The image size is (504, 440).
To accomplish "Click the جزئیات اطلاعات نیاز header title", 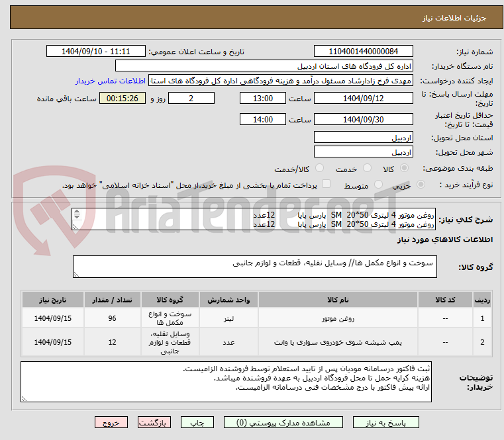I will click(x=454, y=18).
